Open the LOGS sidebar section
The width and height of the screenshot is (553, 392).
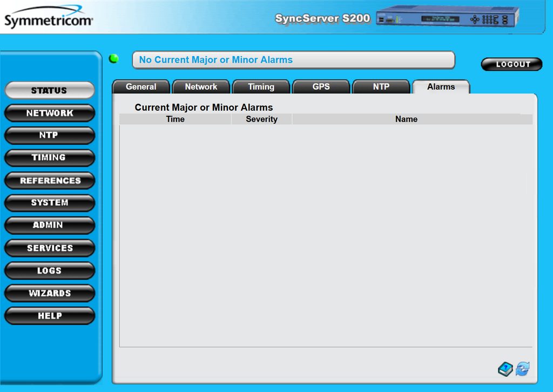point(49,271)
